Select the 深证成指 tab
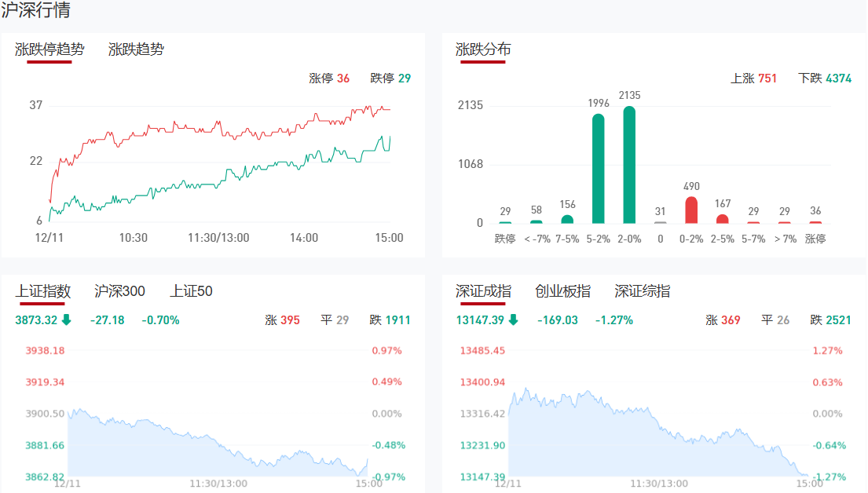868x493 pixels. pyautogui.click(x=483, y=291)
